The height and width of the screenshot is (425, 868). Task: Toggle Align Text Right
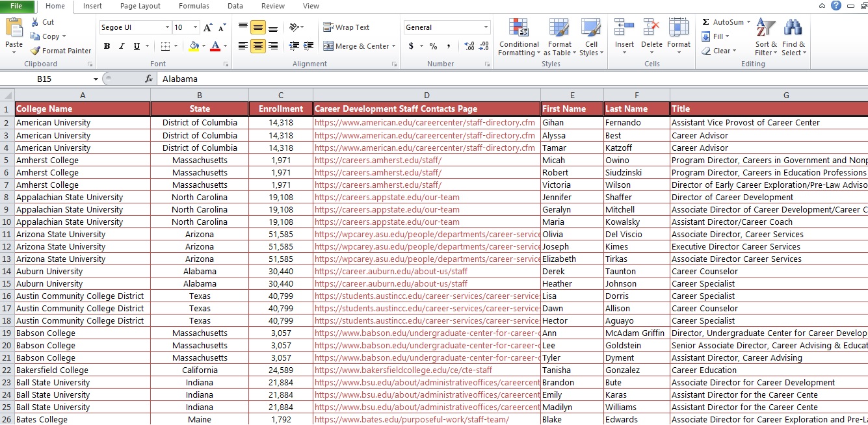[273, 46]
